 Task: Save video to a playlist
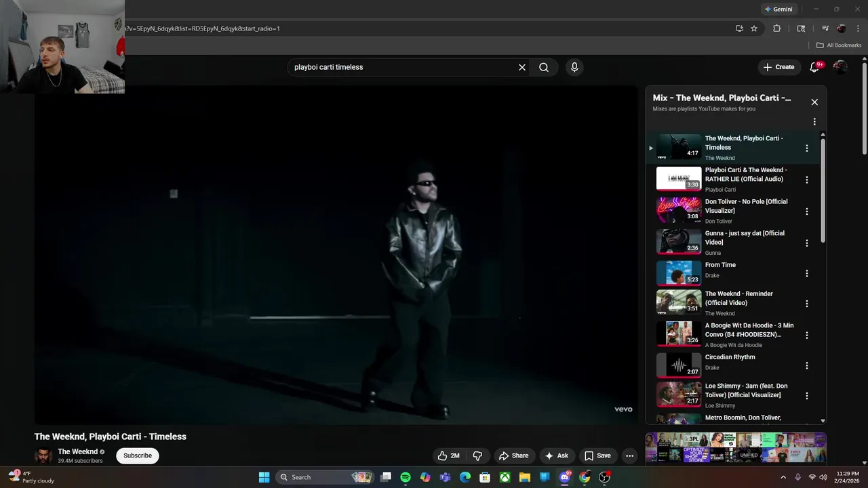pos(597,456)
